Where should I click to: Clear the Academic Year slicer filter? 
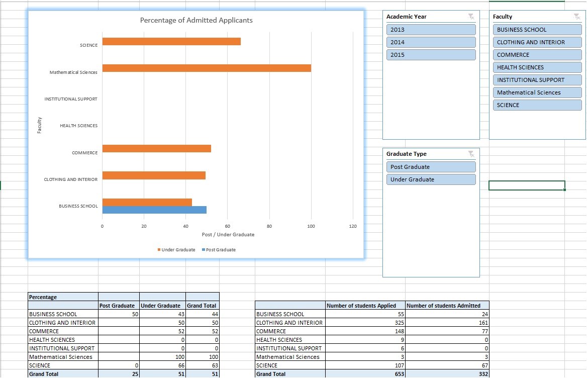click(x=471, y=17)
